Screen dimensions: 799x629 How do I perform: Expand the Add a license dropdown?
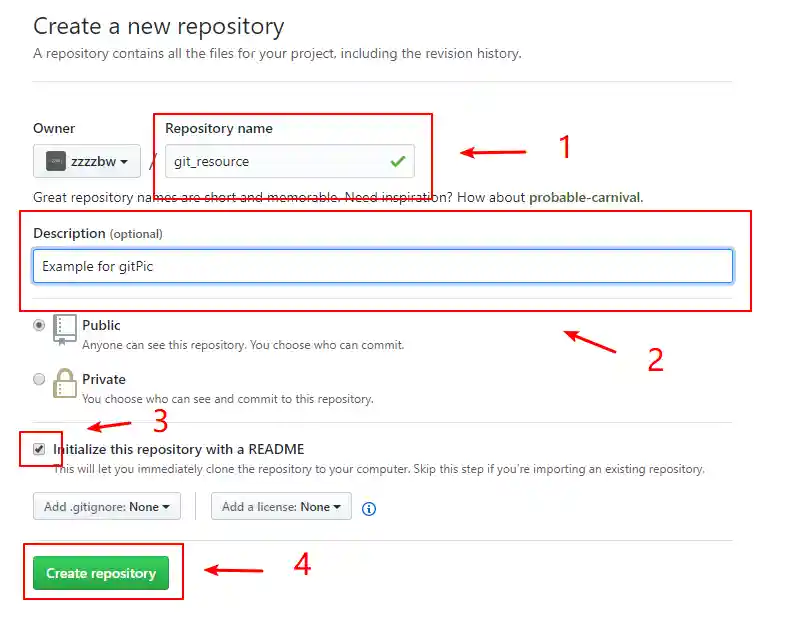[x=281, y=507]
